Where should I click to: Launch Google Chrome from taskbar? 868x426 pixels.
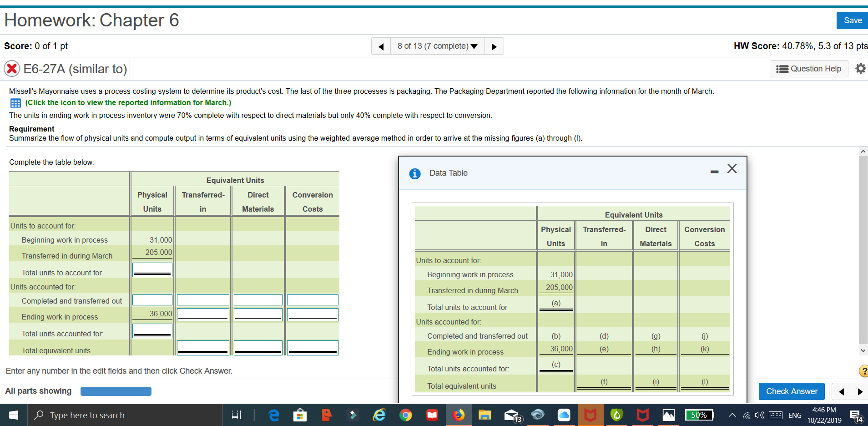405,415
